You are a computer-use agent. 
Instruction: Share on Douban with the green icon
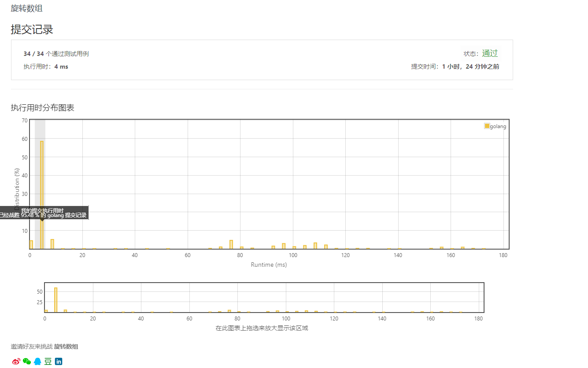point(48,361)
